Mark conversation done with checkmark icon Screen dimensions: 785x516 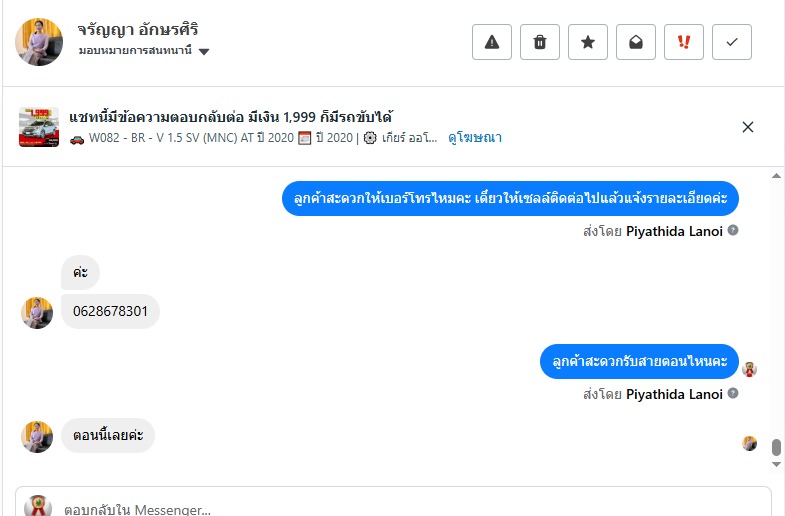pyautogui.click(x=732, y=42)
